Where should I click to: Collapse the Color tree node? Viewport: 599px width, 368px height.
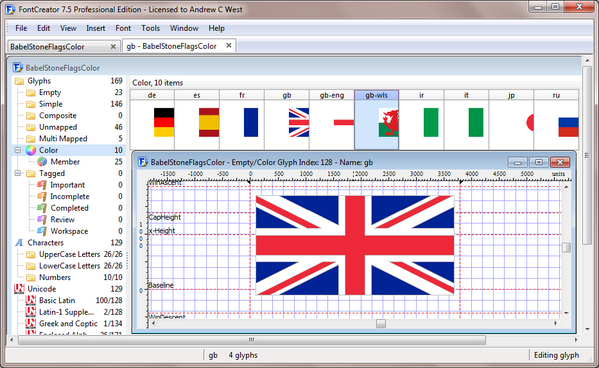(18, 150)
